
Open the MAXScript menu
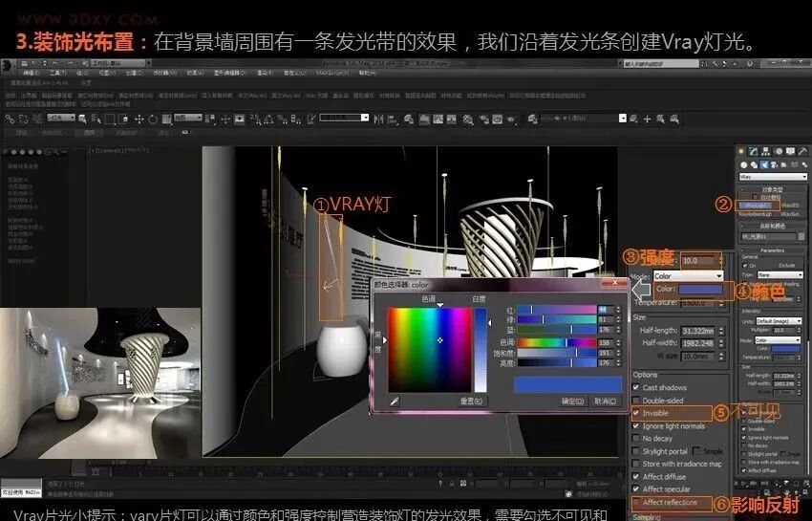pyautogui.click(x=332, y=74)
